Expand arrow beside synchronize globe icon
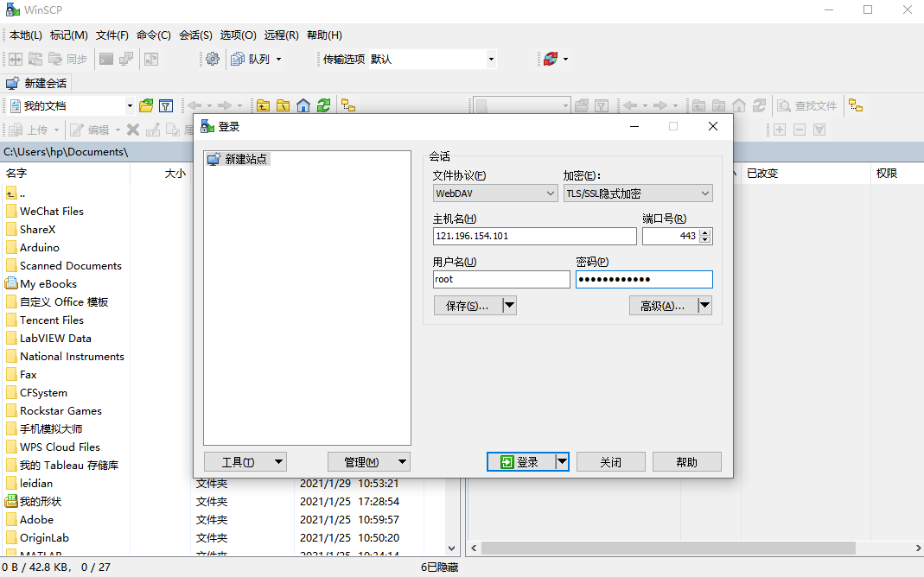The width and height of the screenshot is (924, 577). pos(565,60)
